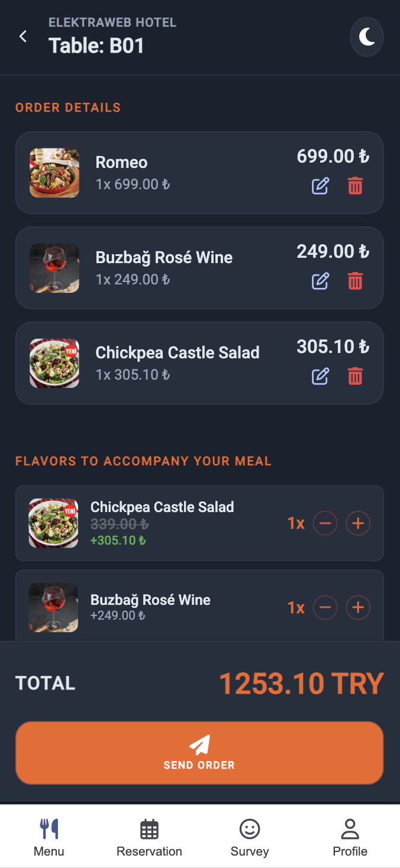The width and height of the screenshot is (400, 868).
Task: Delete Romeo from the order
Action: (355, 186)
